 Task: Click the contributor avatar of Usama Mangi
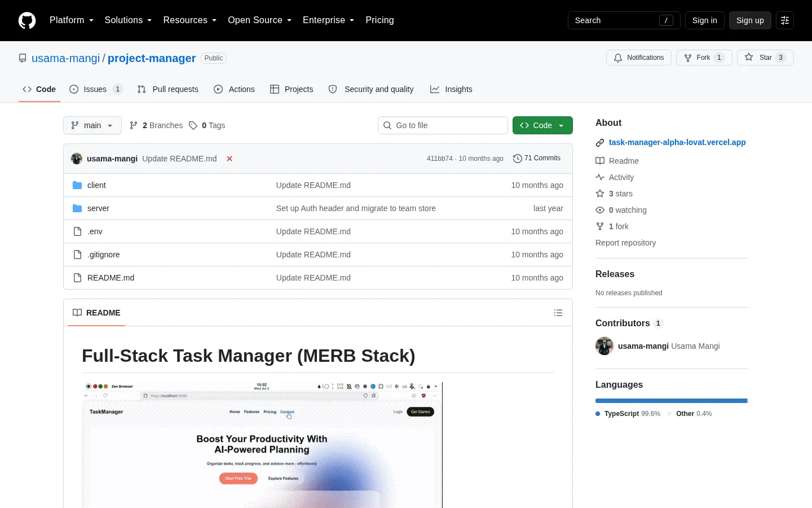click(x=604, y=346)
